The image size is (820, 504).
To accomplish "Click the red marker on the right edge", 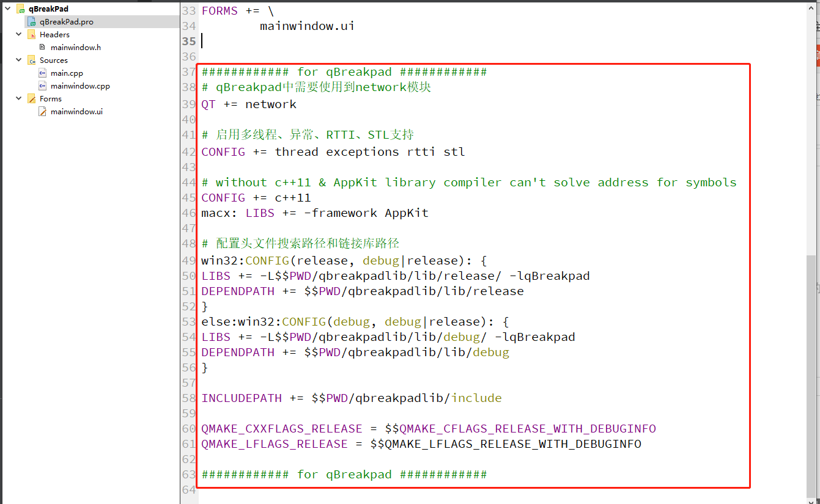I will (x=817, y=55).
